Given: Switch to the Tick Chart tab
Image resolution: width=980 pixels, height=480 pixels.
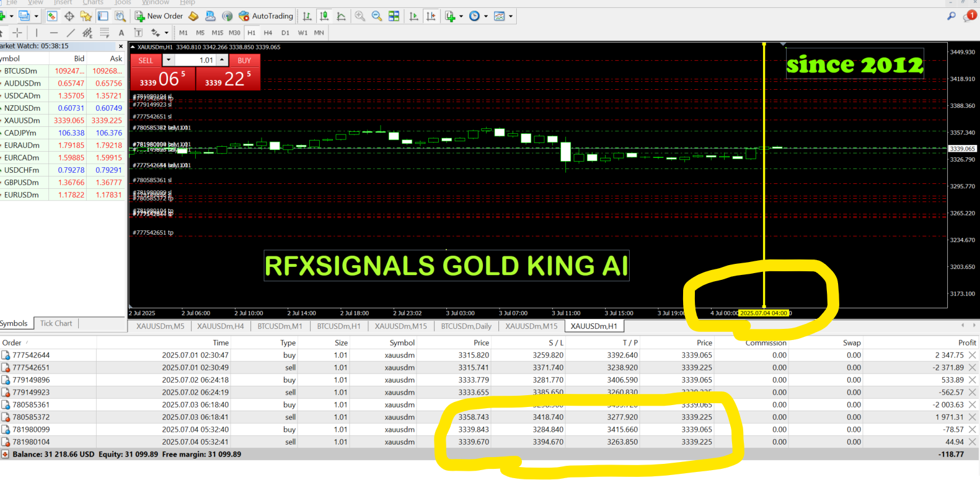Looking at the screenshot, I should click(x=56, y=323).
